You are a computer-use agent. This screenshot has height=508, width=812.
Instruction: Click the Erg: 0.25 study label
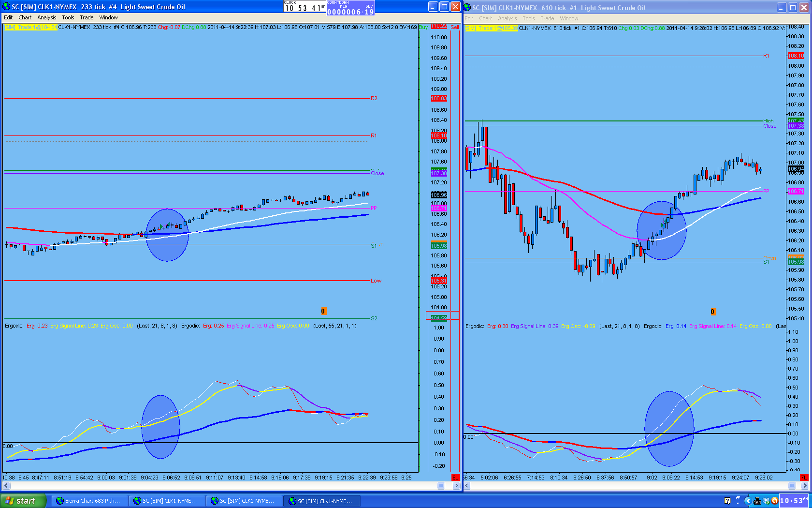tap(213, 326)
